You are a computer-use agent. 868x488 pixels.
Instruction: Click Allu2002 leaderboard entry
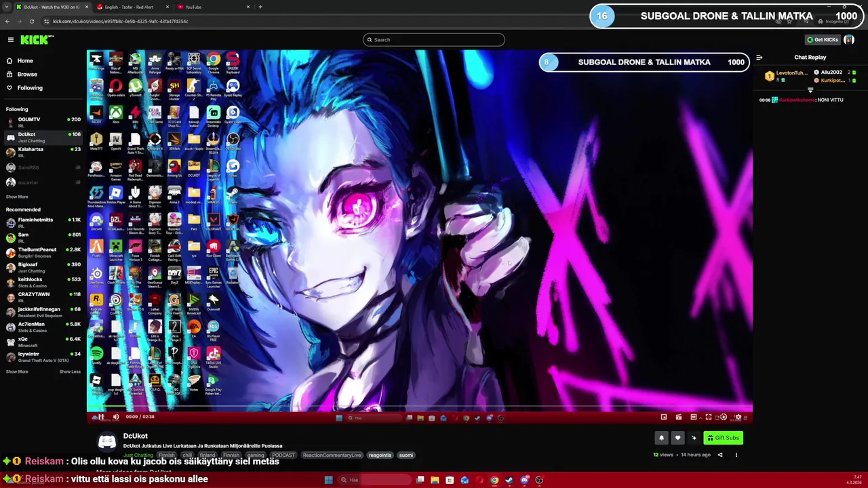(835, 72)
